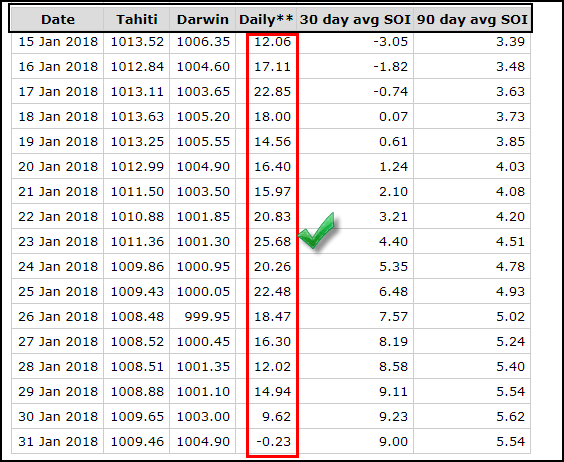Select the 16 Jan 2018 date cell
Viewport: 564px width, 462px height.
pyautogui.click(x=58, y=67)
